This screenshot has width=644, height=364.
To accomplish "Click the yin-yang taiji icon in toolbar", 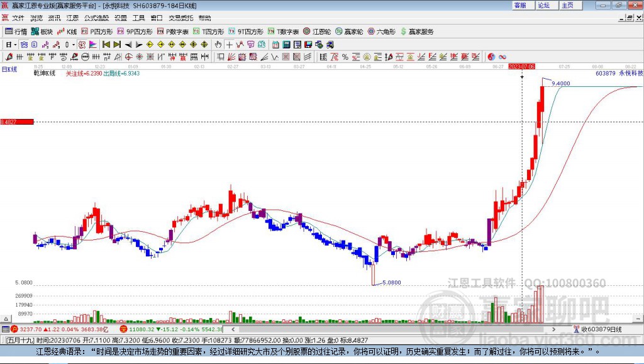I will point(492,57).
